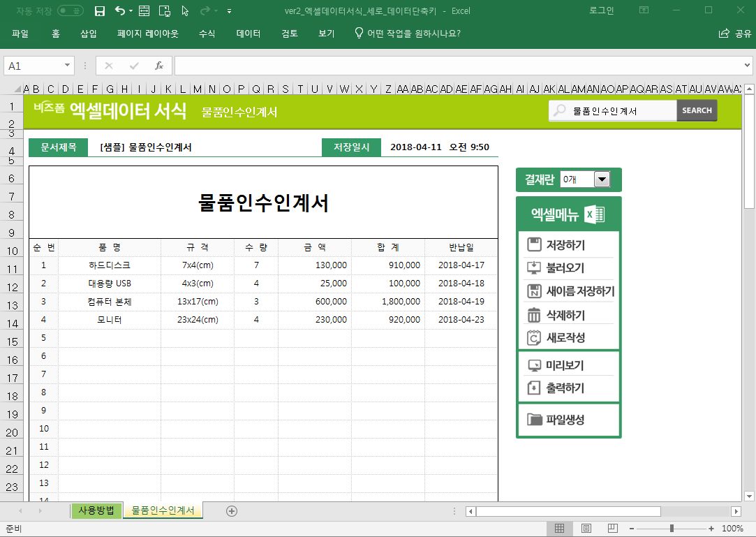Click the Save icon in Quick Access Toolbar

[x=100, y=10]
